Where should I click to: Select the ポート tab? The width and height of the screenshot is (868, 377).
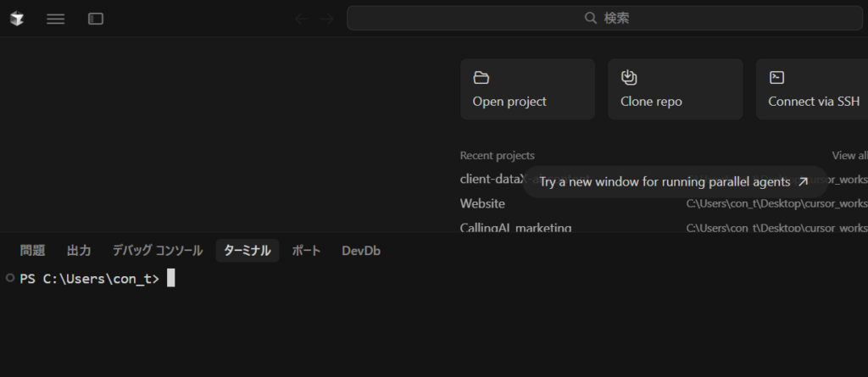click(306, 251)
